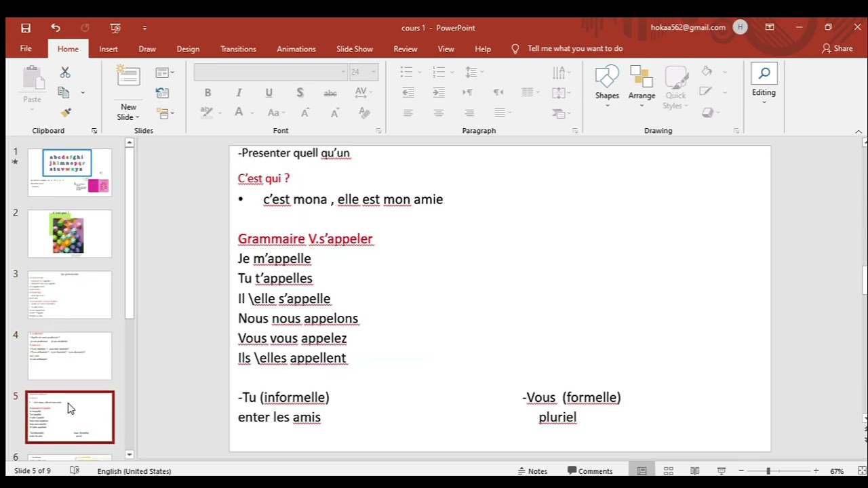
Task: Open the Shapes gallery
Action: tap(607, 85)
